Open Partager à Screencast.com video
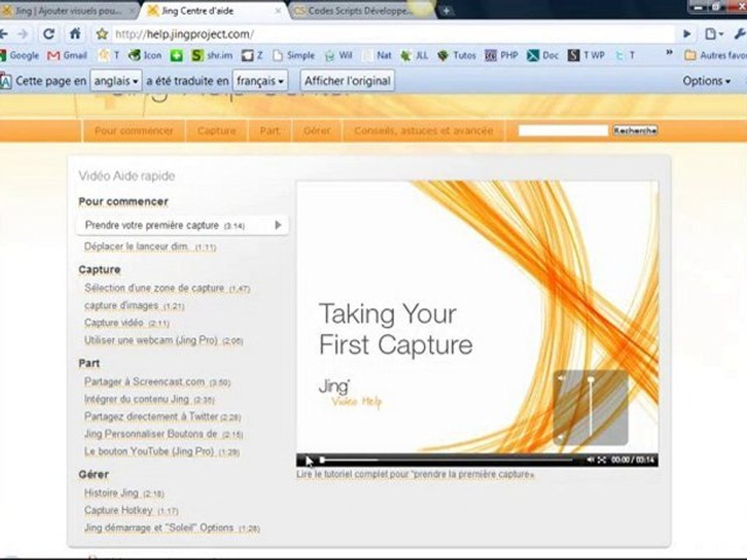 (x=157, y=382)
